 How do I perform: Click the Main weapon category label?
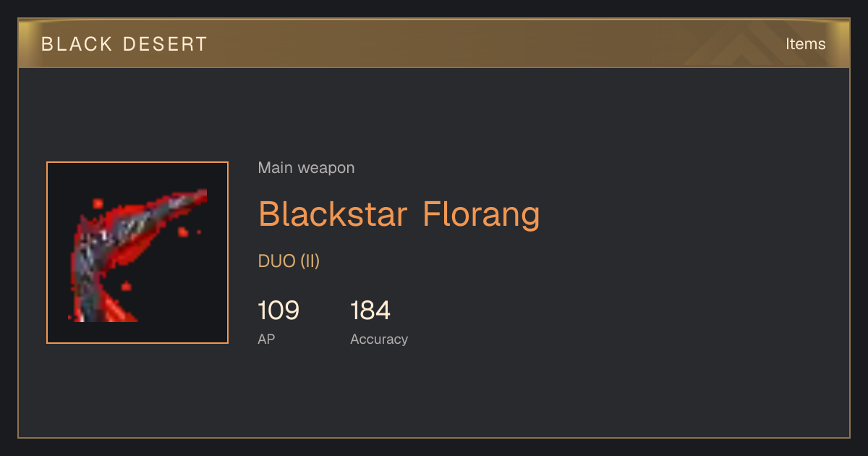[x=307, y=168]
